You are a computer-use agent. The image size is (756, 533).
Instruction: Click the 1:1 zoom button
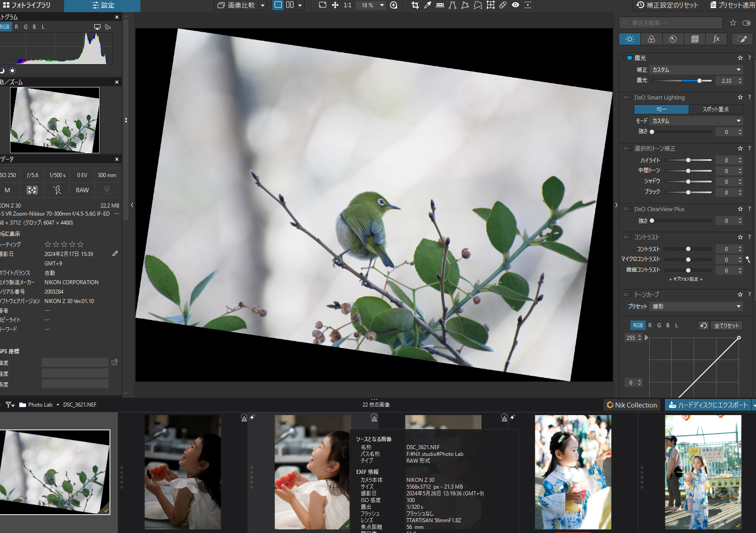click(347, 5)
